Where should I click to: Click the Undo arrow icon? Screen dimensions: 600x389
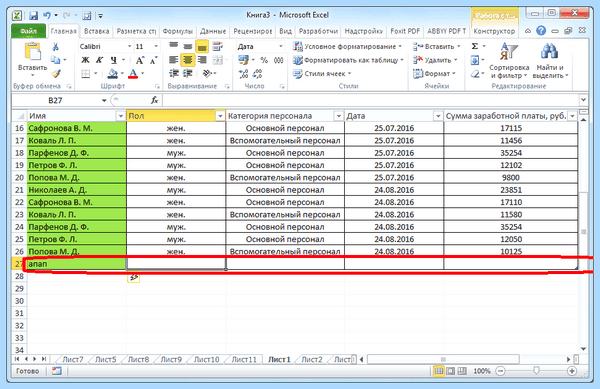tap(47, 15)
